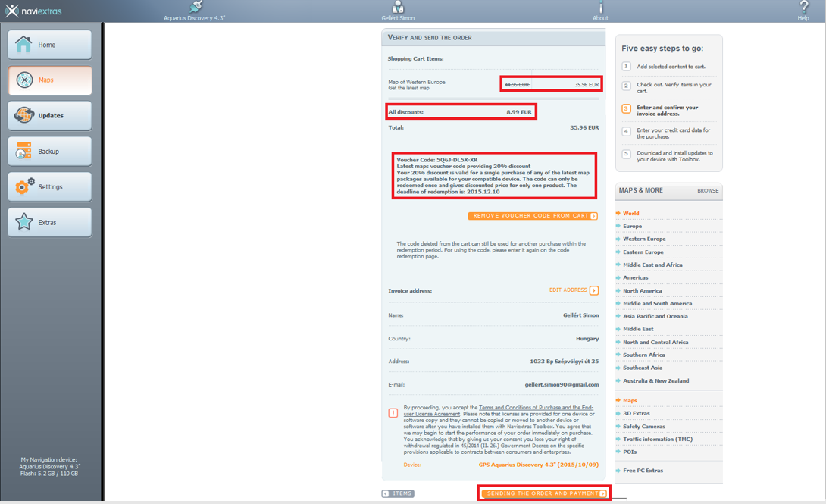
Task: Click the naviextras logo icon
Action: [11, 11]
